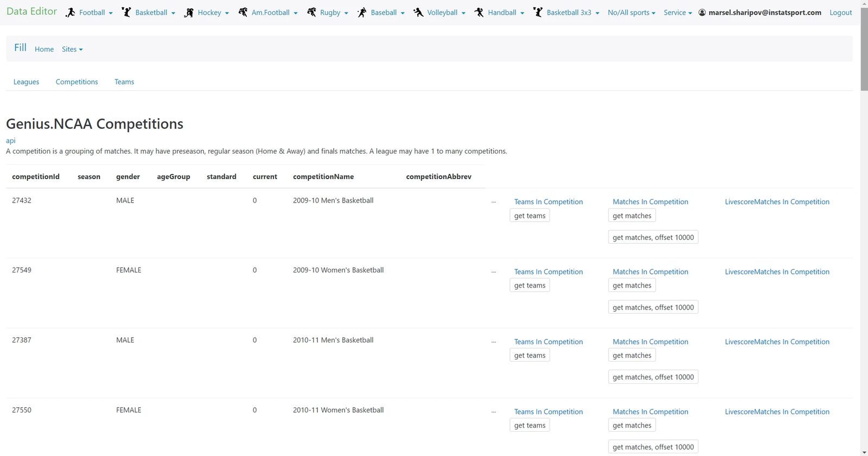
Task: Open LivescoreMatches In Competition for 27550
Action: click(x=777, y=412)
